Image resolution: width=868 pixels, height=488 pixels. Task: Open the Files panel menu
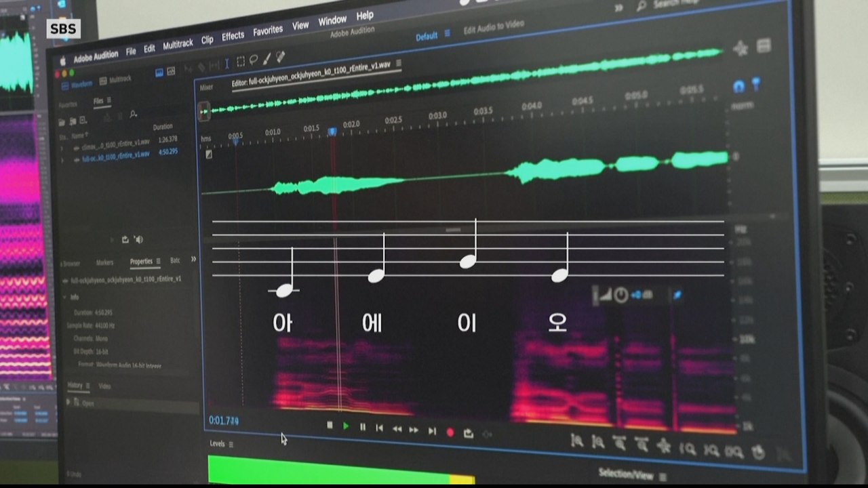(108, 100)
